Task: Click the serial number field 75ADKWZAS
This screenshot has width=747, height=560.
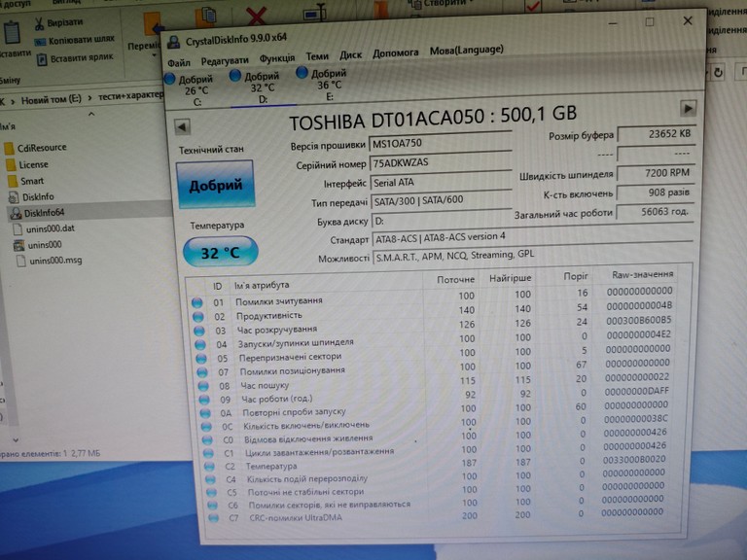Action: coord(441,162)
